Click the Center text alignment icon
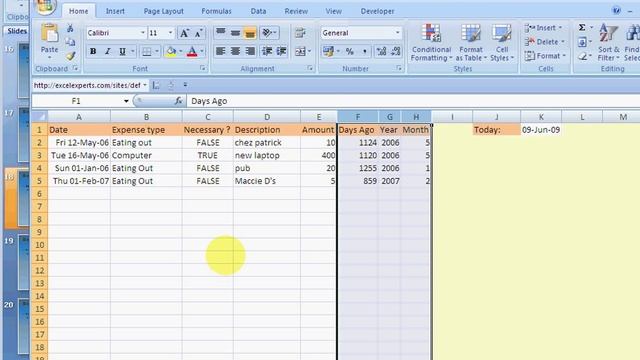Screen dimensions: 640x360 [235, 51]
